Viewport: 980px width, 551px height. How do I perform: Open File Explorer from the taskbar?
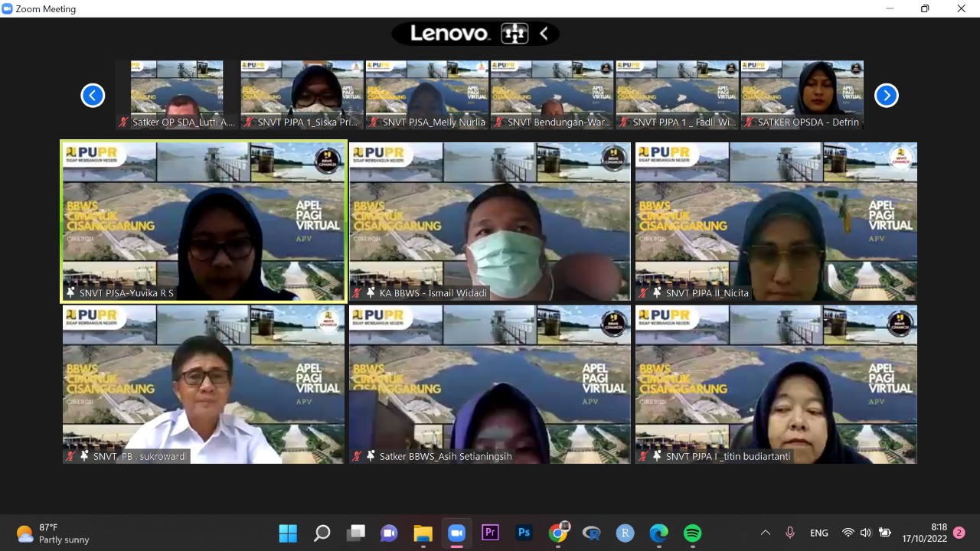pos(423,533)
